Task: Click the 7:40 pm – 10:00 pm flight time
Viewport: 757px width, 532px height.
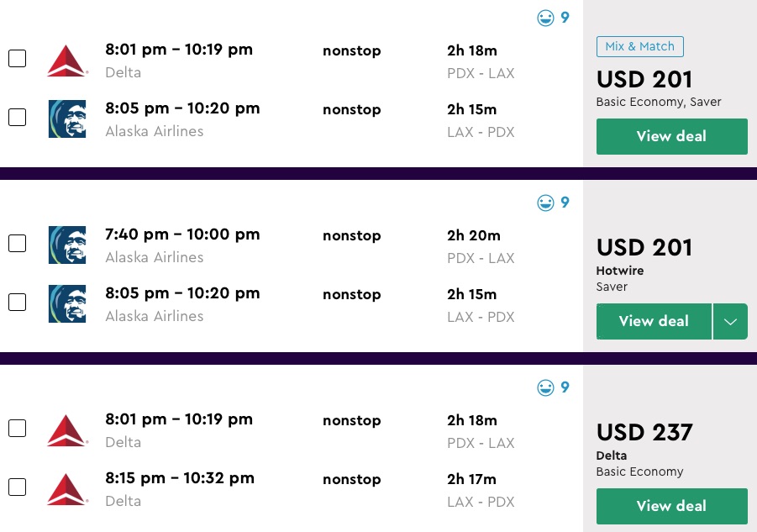Action: coord(182,234)
